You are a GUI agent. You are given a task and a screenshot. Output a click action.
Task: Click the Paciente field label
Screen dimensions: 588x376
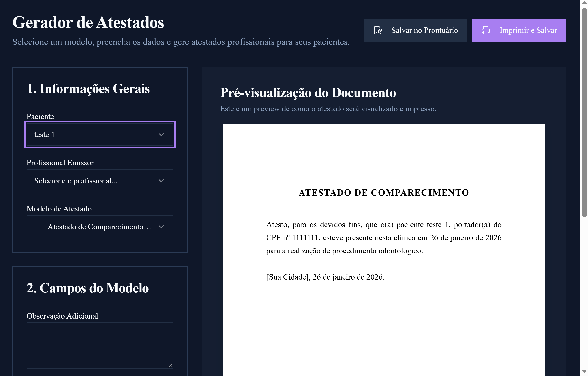pyautogui.click(x=40, y=116)
